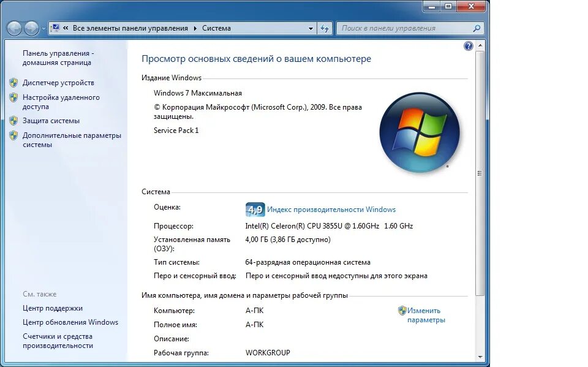This screenshot has width=588, height=367.
Task: Click the Back navigation arrow button
Action: 14,29
